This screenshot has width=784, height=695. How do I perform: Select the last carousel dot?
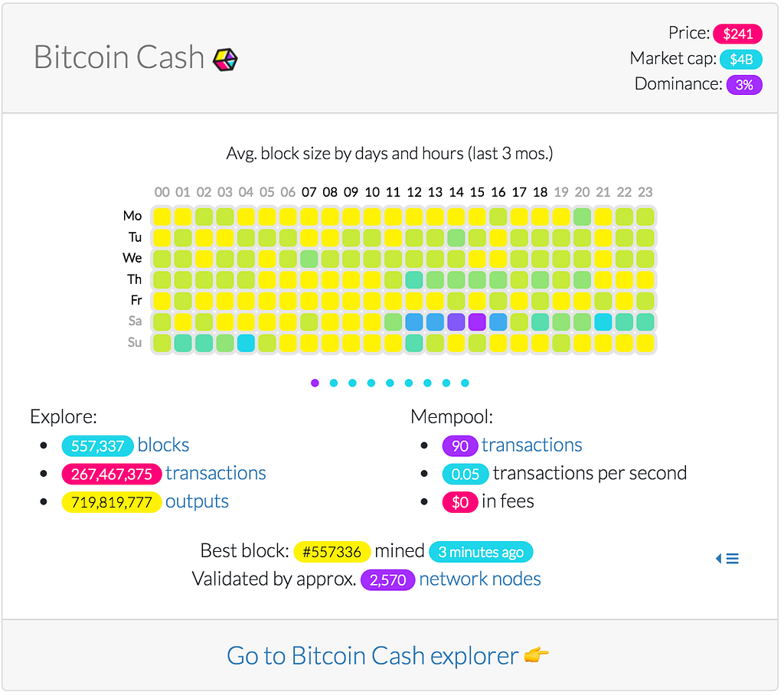point(465,383)
